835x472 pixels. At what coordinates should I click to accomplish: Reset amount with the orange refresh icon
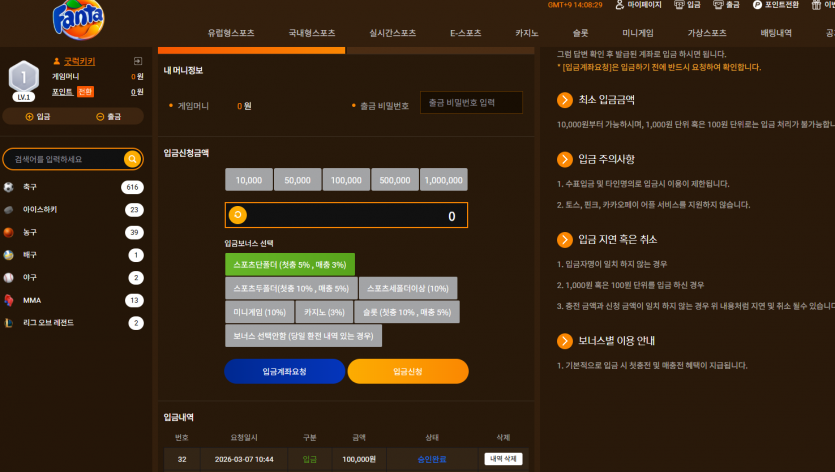[238, 215]
